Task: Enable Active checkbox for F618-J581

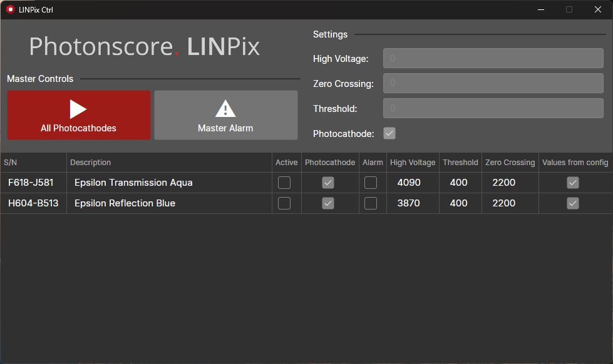Action: click(284, 183)
